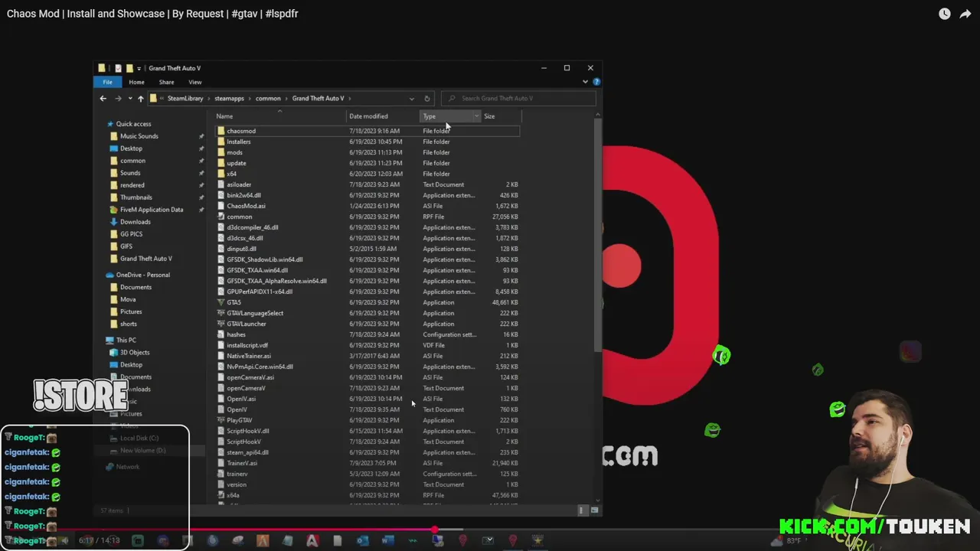The image size is (980, 551).
Task: Go back with the Explorer back arrow
Action: 103,98
